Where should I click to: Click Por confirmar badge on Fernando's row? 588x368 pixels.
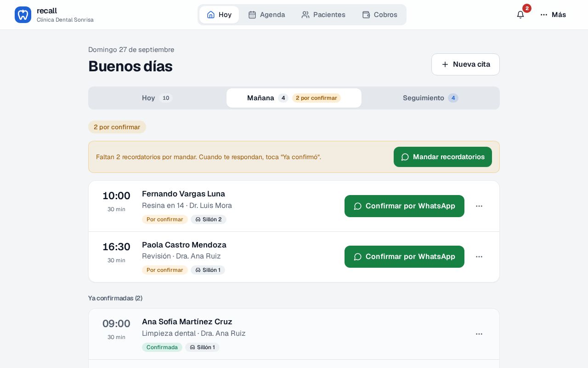click(165, 219)
